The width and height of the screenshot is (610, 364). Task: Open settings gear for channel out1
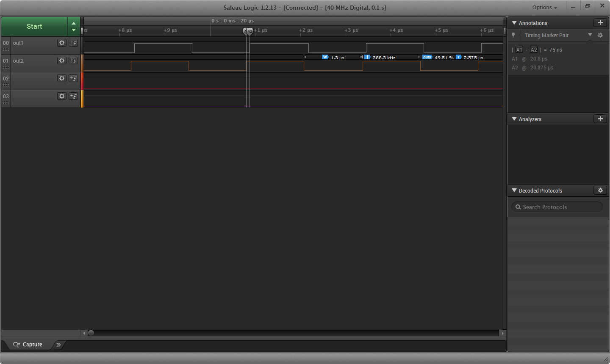(62, 43)
